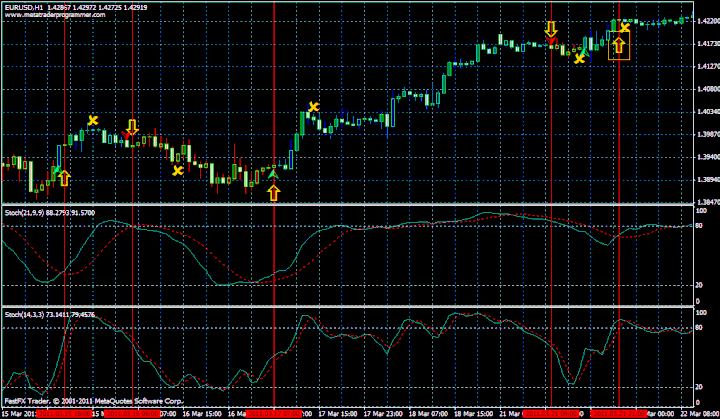Click the 20 level label in the Stoch(14,3,3) window

[x=699, y=387]
